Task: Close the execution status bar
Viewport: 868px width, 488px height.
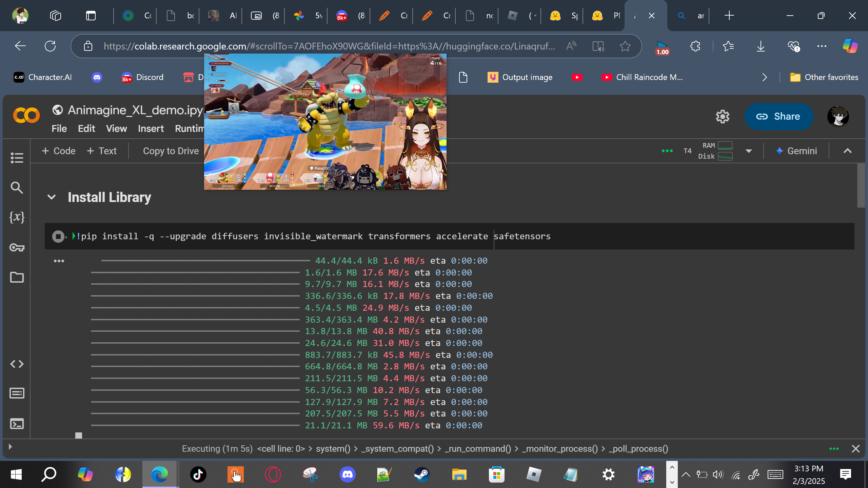Action: pos(855,449)
